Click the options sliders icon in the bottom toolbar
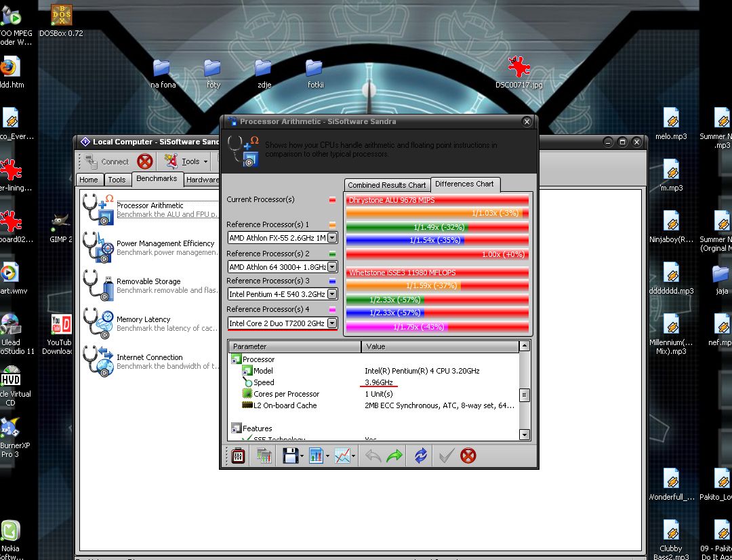 coord(238,456)
